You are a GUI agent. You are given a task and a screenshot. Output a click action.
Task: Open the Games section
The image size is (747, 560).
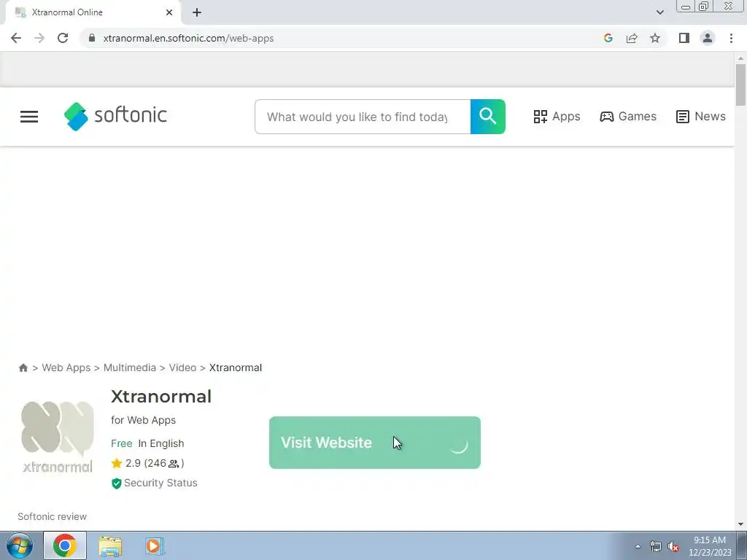tap(628, 116)
